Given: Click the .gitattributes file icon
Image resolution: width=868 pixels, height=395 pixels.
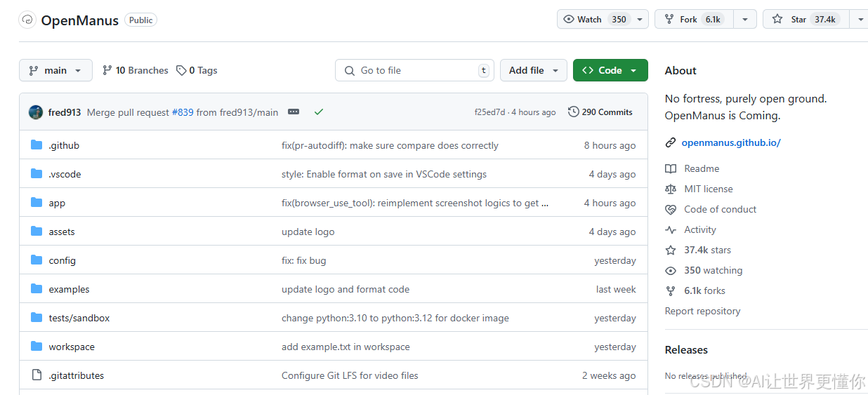Looking at the screenshot, I should coord(37,375).
